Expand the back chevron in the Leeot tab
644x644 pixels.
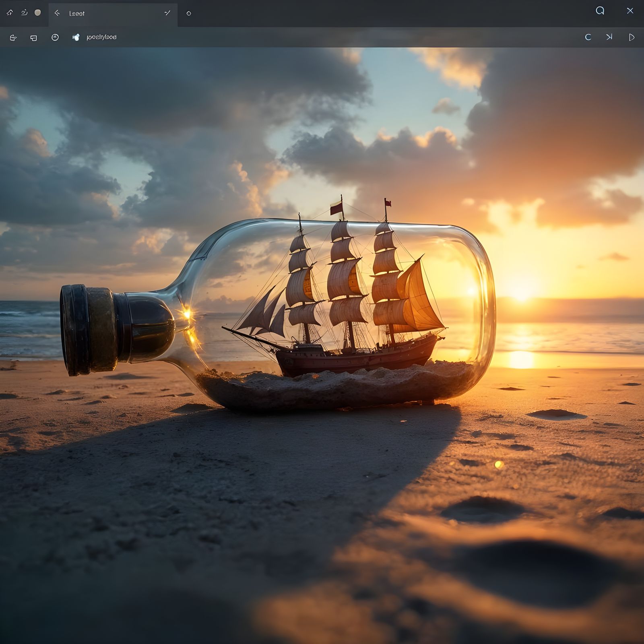tap(58, 13)
